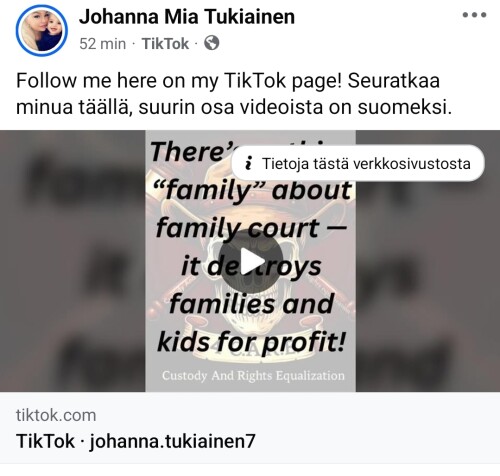This screenshot has width=500, height=476.
Task: Click the Finnish sentence ending 'on suomeksi.'
Action: (x=234, y=107)
